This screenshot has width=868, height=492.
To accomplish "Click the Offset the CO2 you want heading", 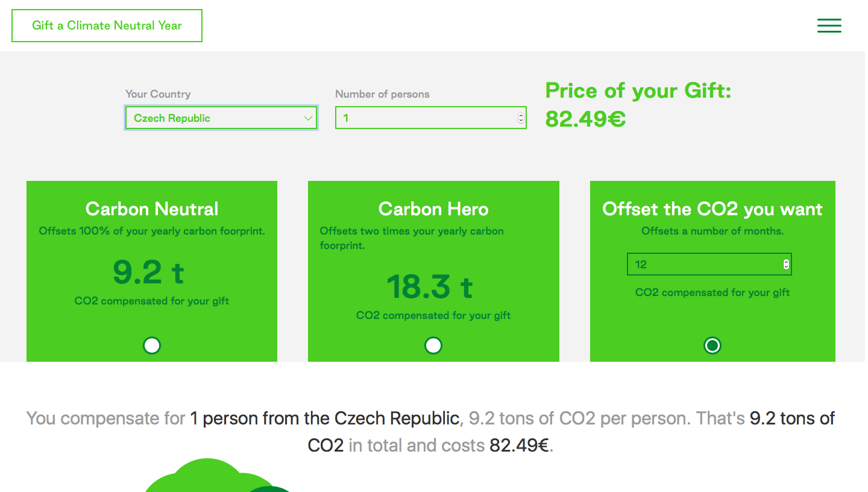I will [712, 209].
